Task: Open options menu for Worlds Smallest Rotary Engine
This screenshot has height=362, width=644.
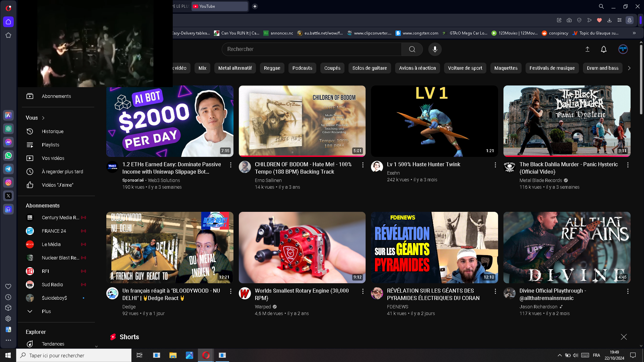Action: pos(363,291)
